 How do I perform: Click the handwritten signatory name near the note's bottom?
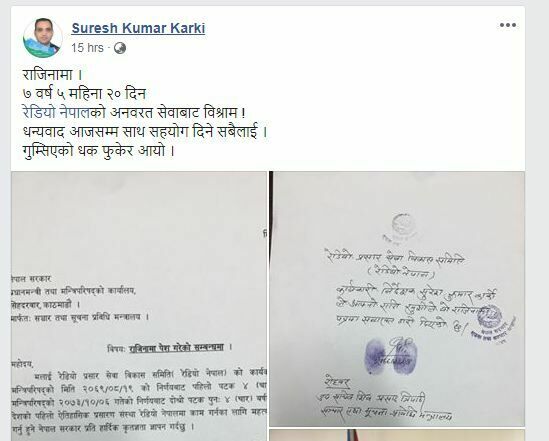(x=371, y=398)
